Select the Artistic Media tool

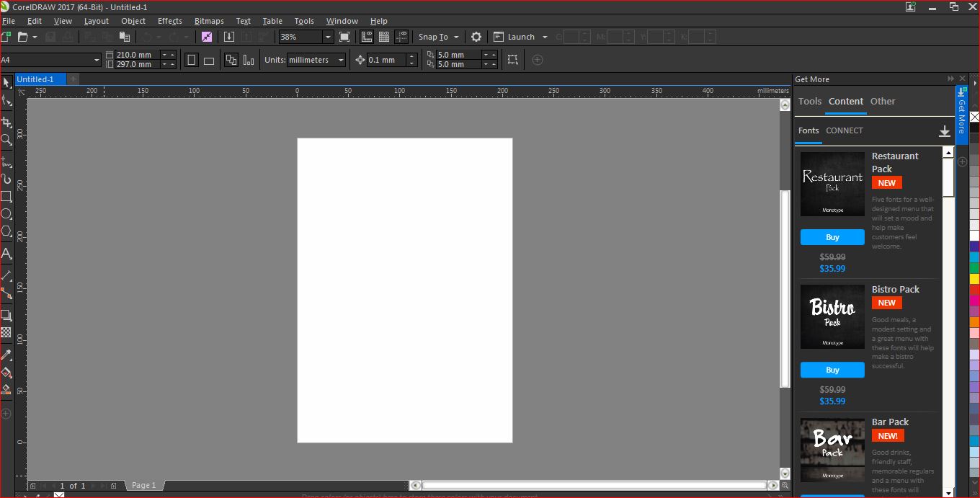point(6,179)
